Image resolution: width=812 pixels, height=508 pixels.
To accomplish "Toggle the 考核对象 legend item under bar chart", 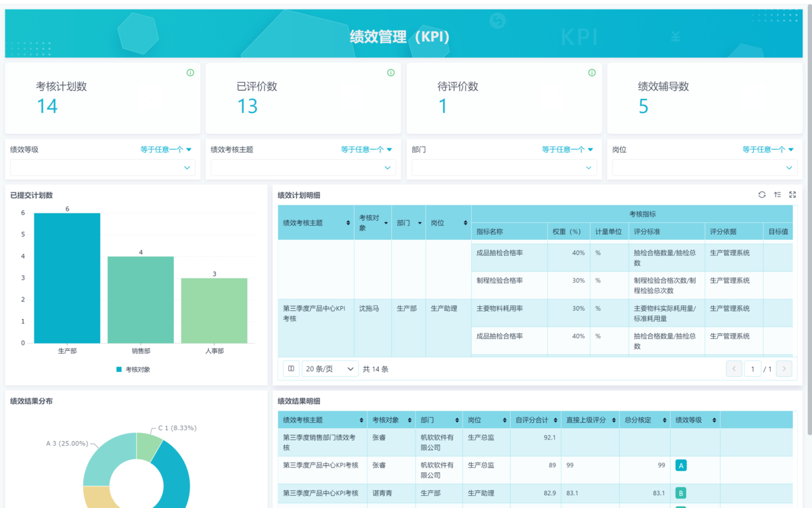I will pos(133,369).
